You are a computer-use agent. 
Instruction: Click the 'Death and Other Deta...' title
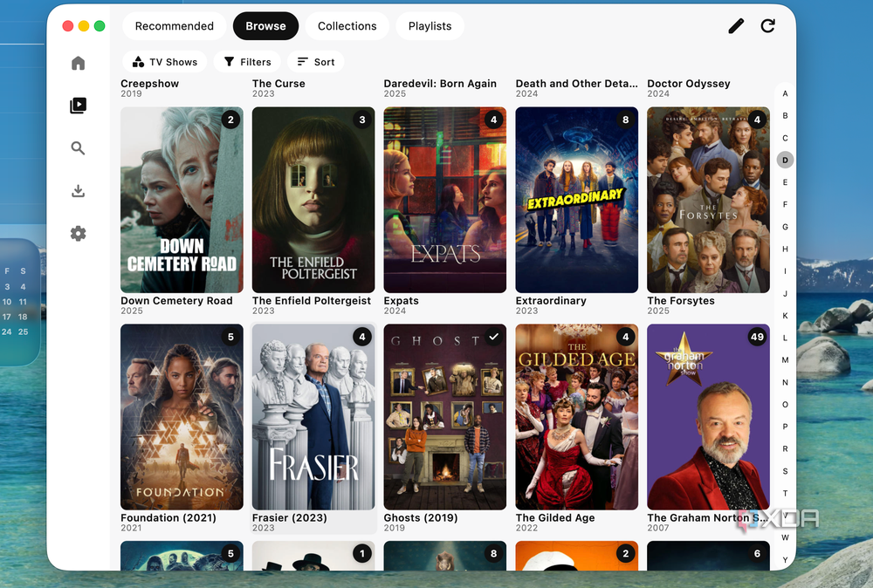tap(577, 84)
